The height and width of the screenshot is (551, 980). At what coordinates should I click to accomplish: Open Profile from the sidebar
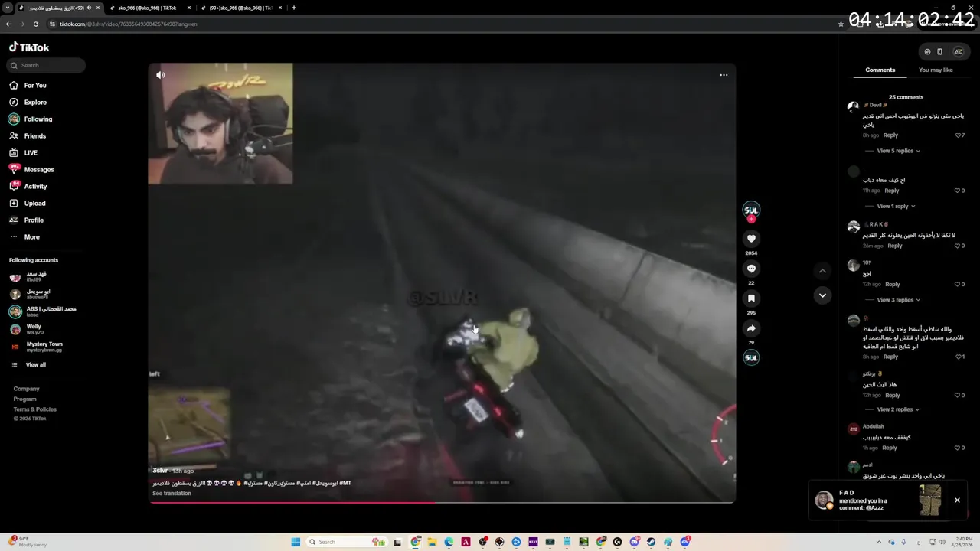(x=27, y=220)
